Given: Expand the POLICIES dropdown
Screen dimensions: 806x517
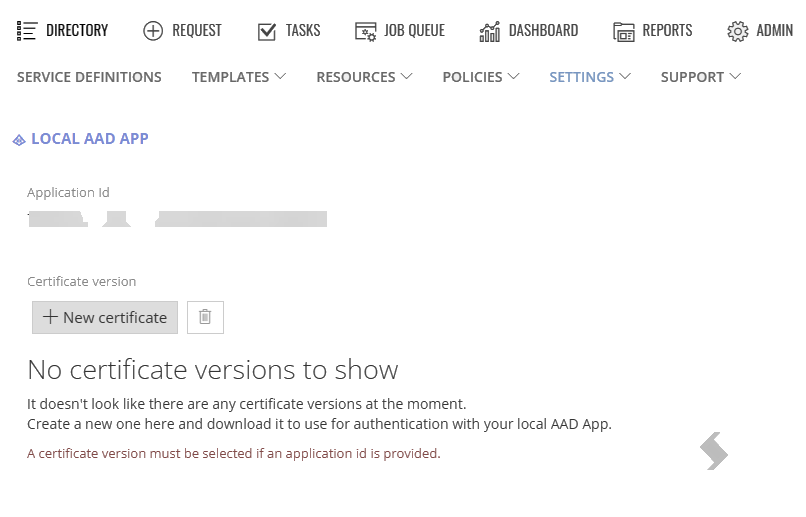Looking at the screenshot, I should (x=481, y=77).
